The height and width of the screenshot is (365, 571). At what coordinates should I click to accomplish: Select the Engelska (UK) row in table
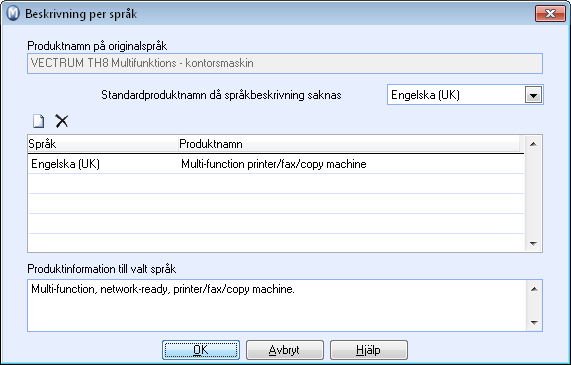(x=276, y=164)
